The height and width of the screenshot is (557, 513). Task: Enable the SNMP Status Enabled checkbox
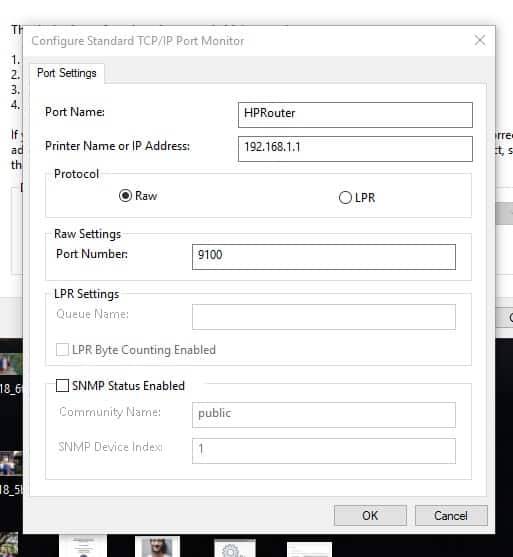click(x=62, y=385)
